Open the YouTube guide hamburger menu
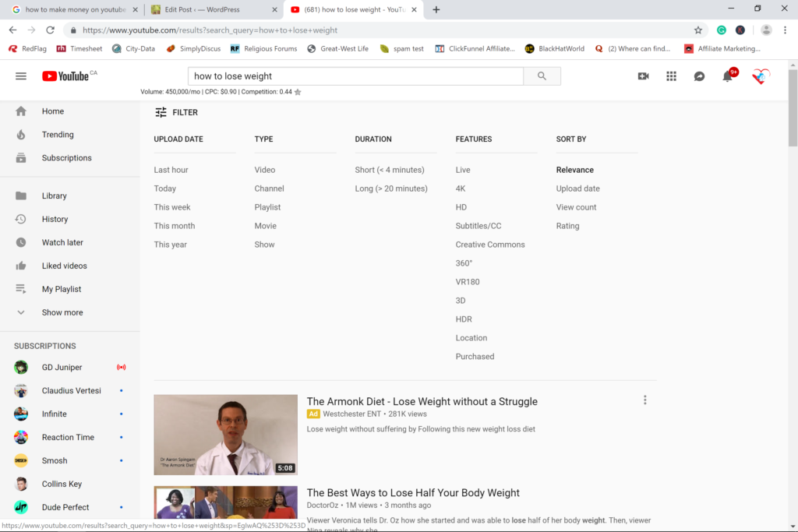 coord(21,76)
